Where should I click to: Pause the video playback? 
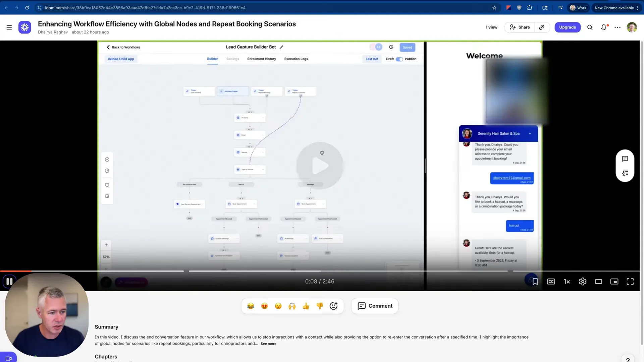[x=9, y=282]
